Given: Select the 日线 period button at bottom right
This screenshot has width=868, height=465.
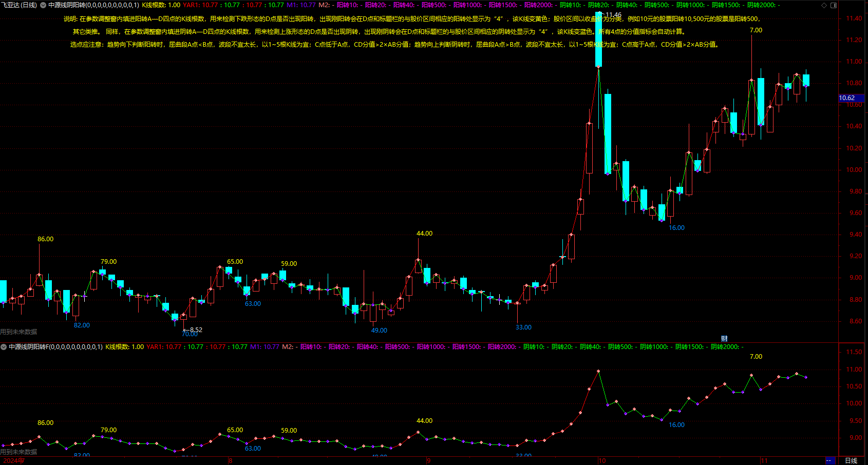Looking at the screenshot, I should 852,461.
